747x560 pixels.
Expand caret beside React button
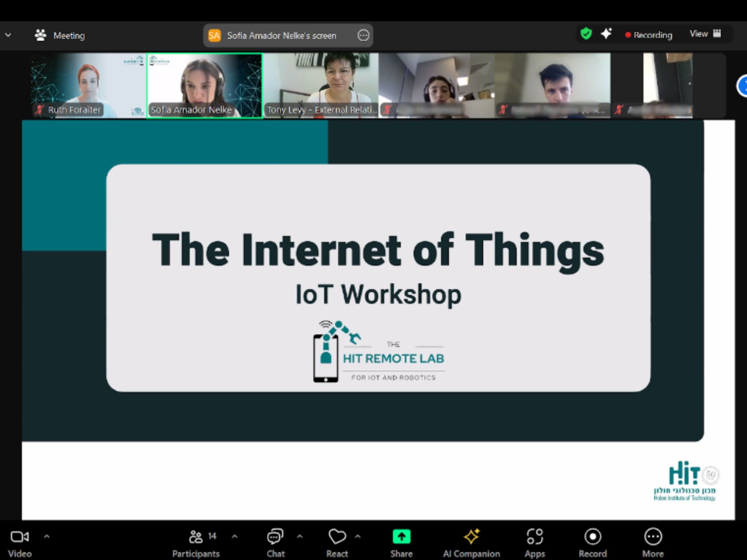click(358, 536)
